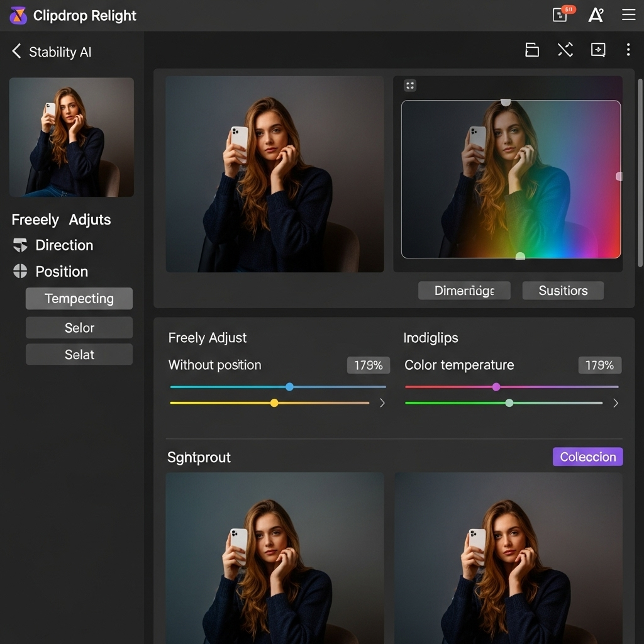Click the vertical scrollbar on the right edge
Viewport: 644px width, 644px height.
[640, 172]
